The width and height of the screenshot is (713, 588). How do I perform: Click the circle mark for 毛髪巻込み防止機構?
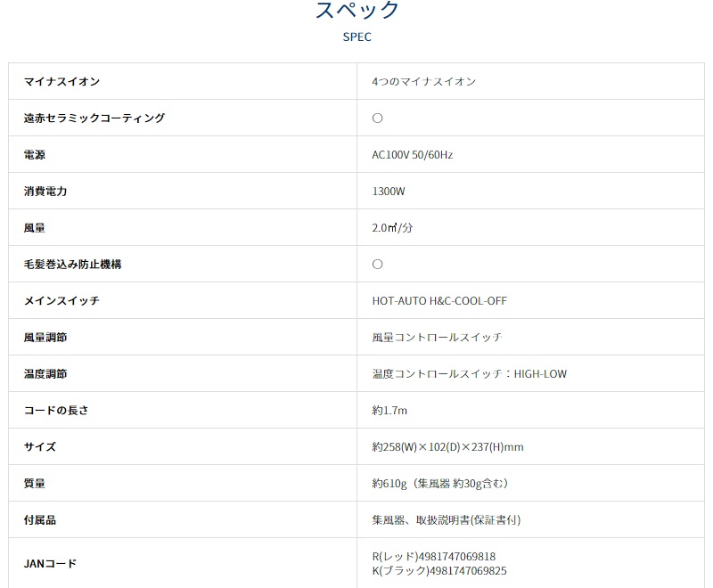tap(377, 264)
